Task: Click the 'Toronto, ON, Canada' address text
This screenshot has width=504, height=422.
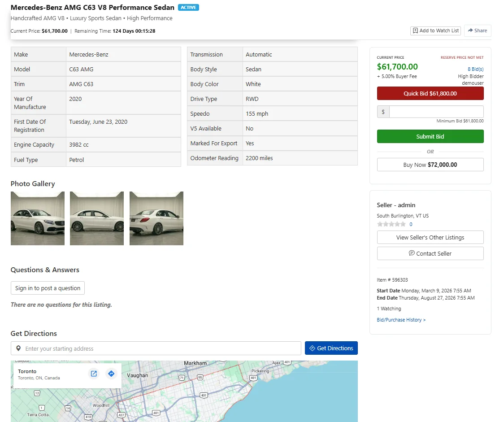Action: 39,378
